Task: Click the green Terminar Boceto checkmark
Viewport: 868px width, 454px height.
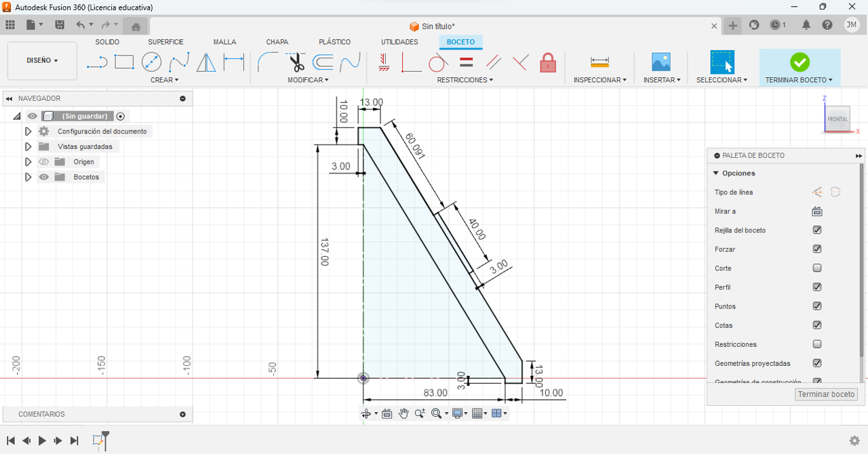Action: [x=800, y=62]
